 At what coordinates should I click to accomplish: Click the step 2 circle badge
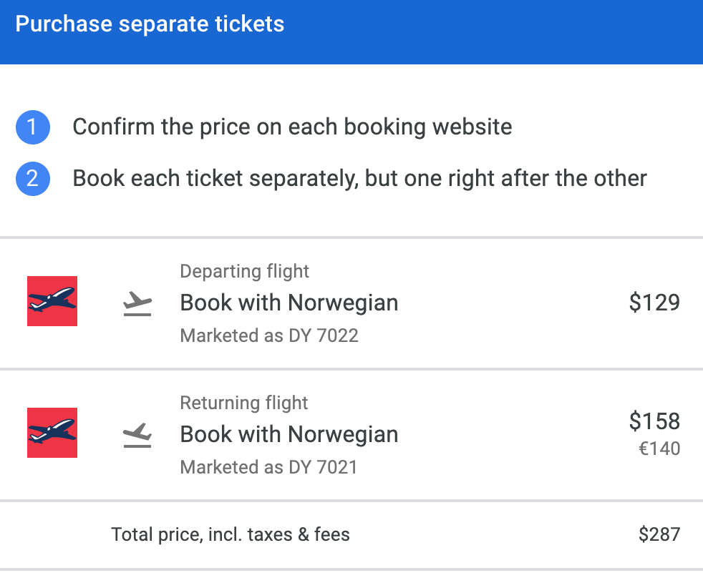pos(32,178)
